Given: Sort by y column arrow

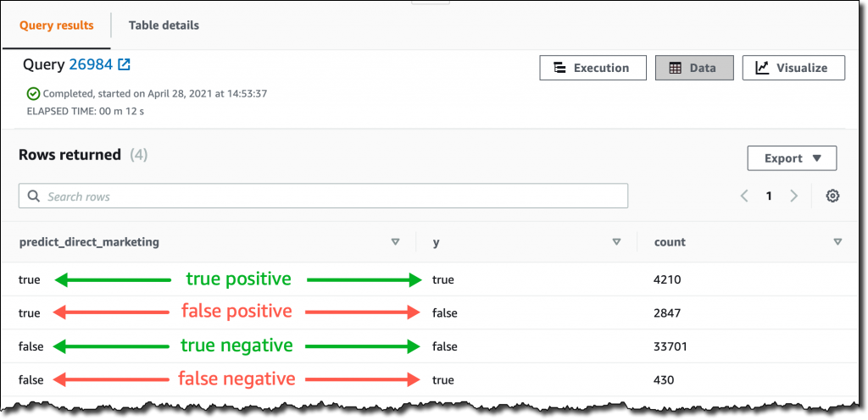Looking at the screenshot, I should click(x=617, y=242).
